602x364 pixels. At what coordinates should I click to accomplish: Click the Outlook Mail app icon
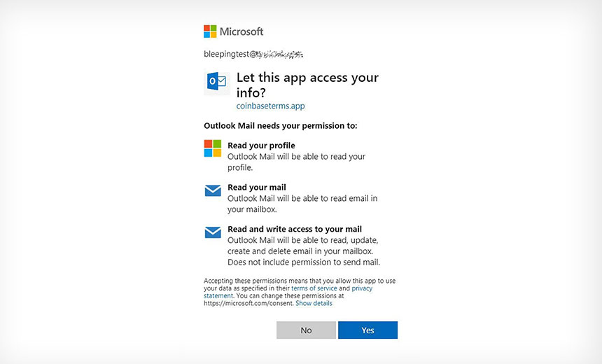click(x=217, y=83)
